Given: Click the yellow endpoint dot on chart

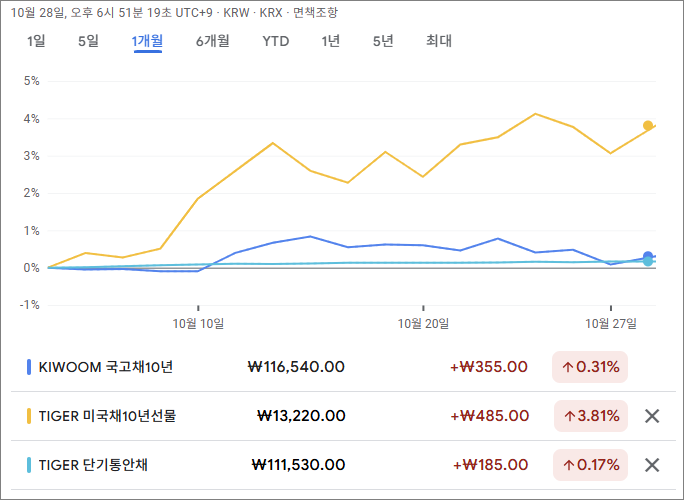Looking at the screenshot, I should [x=648, y=126].
